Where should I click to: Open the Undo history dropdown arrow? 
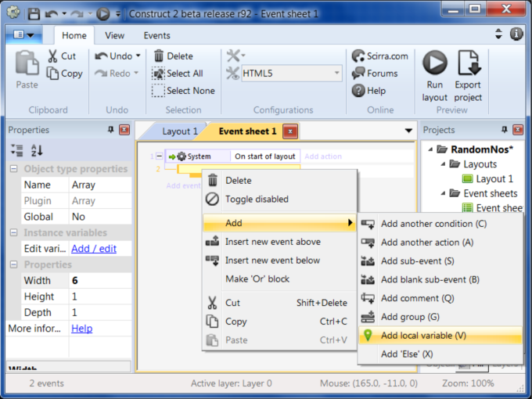click(x=138, y=56)
